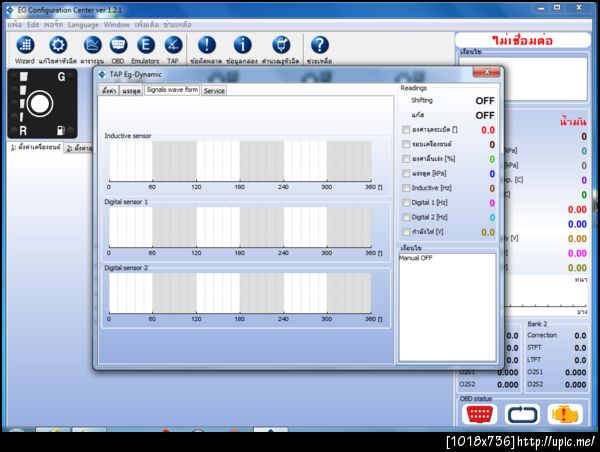Open the chart-icon map table tool
Screen dimensions: 600x452
tap(92, 50)
